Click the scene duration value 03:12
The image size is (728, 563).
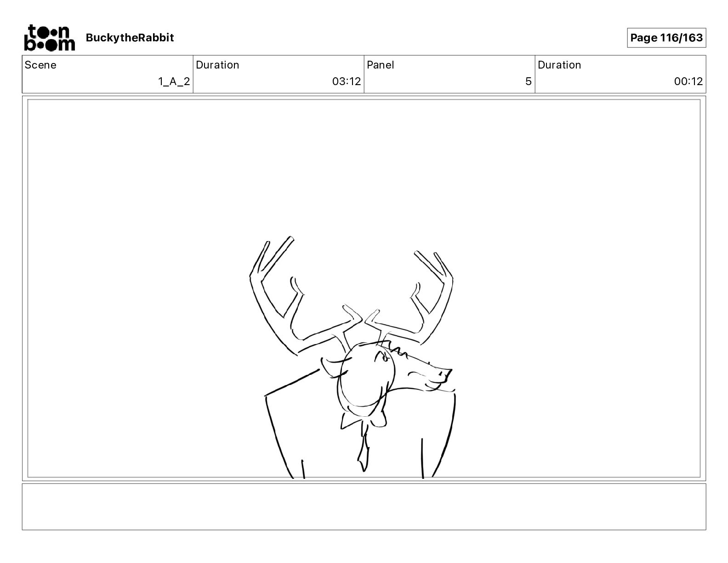[347, 81]
